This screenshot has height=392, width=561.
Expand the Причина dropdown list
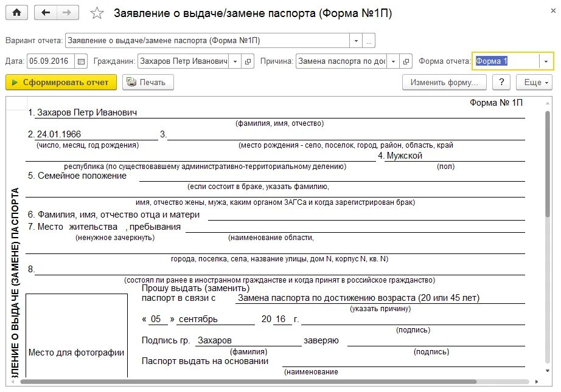tap(393, 61)
